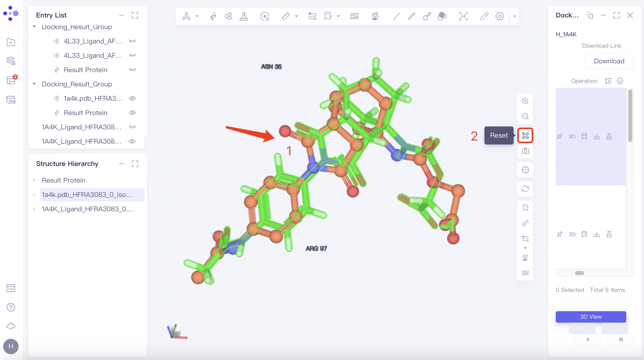Show the hidden 4L33_Ligand_AF entry
Image resolution: width=644 pixels, height=360 pixels.
[132, 41]
